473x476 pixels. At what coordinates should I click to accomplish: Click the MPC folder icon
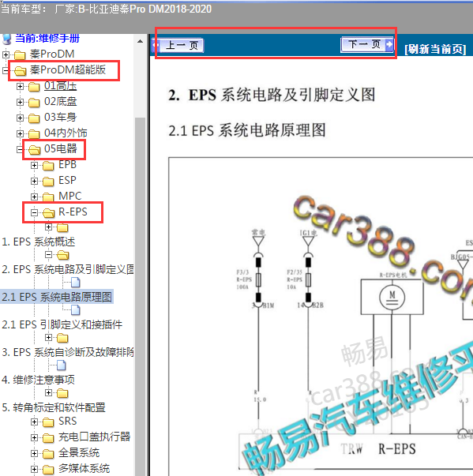coord(48,197)
